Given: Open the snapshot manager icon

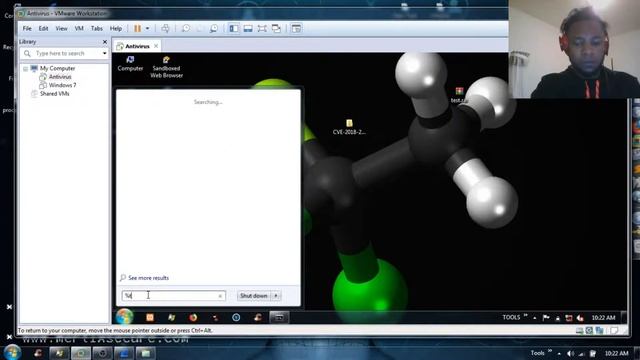Looking at the screenshot, I should 213,29.
